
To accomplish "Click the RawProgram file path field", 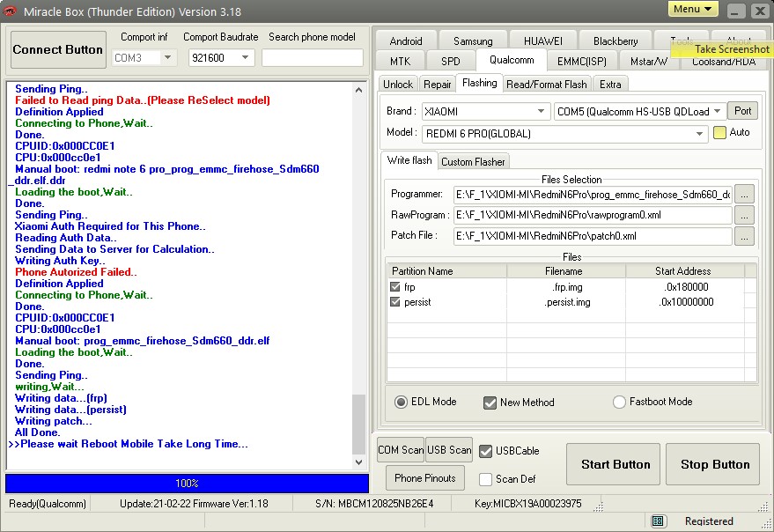I will coord(593,215).
